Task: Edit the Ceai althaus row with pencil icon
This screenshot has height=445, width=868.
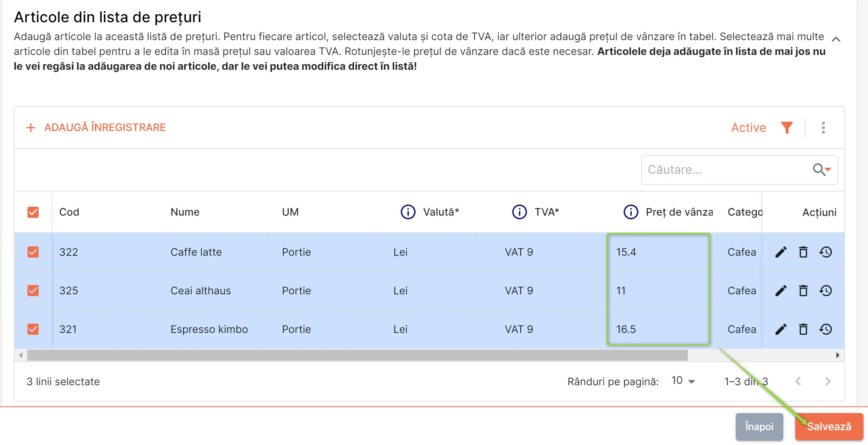Action: point(781,291)
